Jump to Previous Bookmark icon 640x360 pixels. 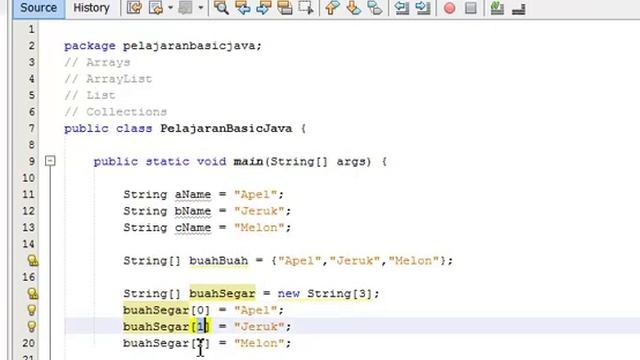tap(332, 8)
